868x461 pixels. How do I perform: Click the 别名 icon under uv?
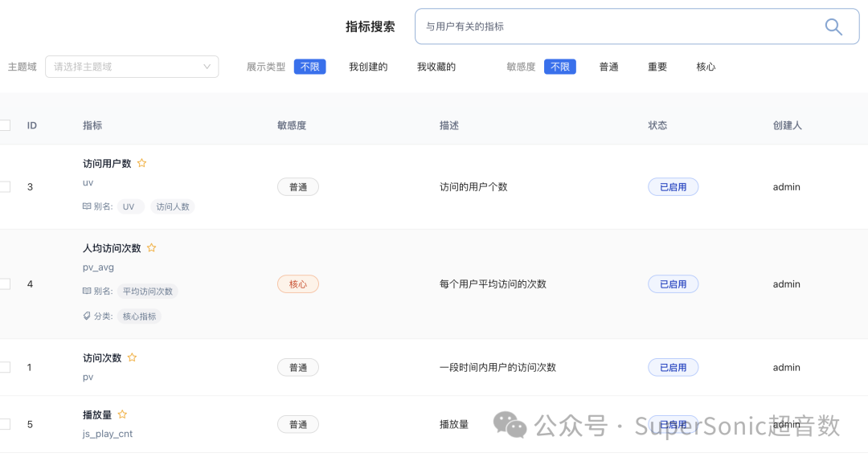point(87,206)
